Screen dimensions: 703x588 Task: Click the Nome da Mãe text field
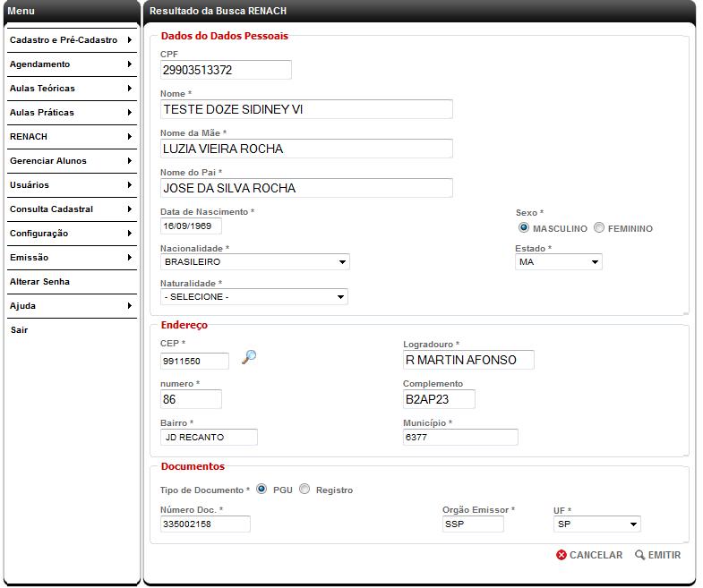pyautogui.click(x=306, y=149)
